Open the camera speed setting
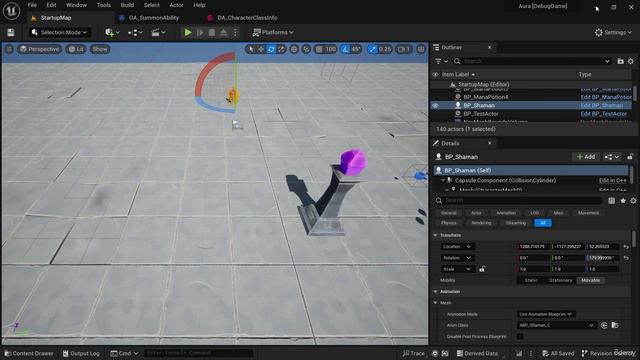The width and height of the screenshot is (640, 360). [x=404, y=49]
